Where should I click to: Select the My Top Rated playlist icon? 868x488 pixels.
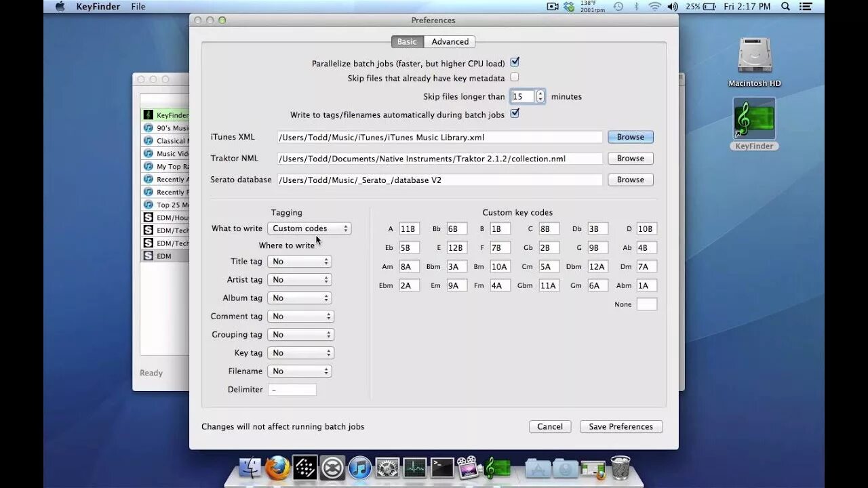coord(148,166)
